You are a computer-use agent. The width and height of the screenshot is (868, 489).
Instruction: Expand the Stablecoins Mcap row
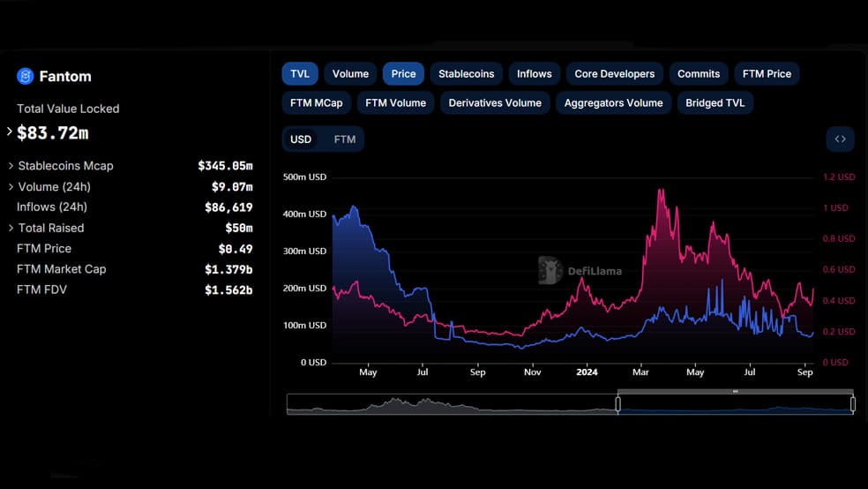11,166
